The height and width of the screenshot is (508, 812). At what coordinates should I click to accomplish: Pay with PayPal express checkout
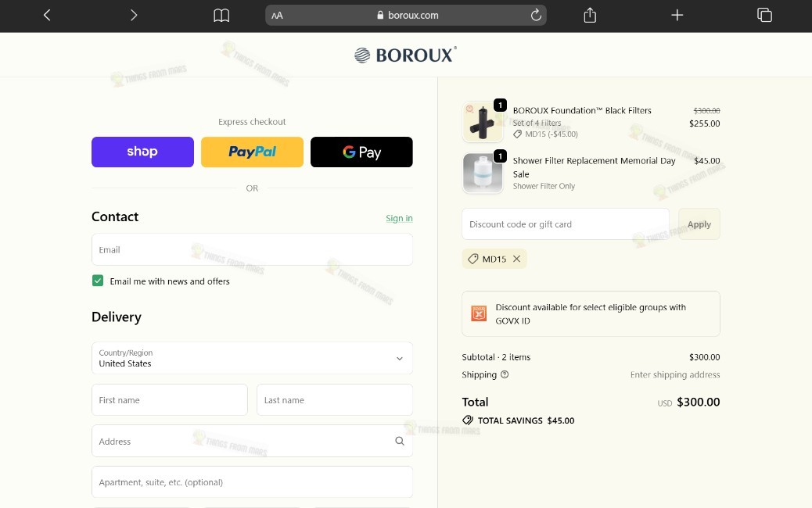(252, 152)
